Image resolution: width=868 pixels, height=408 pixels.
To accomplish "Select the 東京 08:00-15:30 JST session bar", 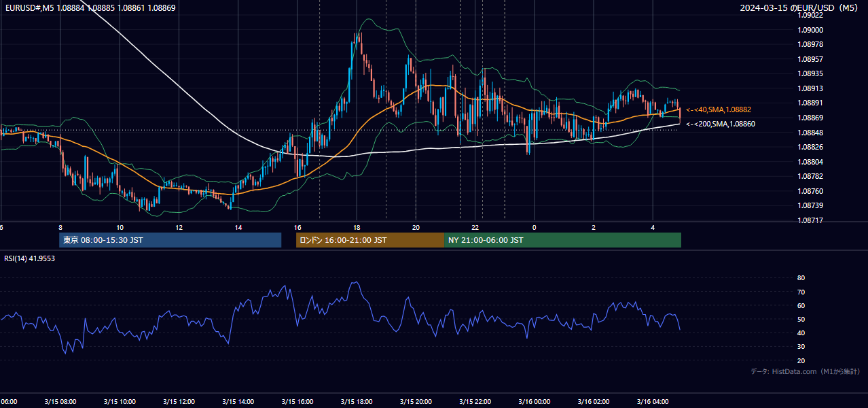I will pos(170,240).
